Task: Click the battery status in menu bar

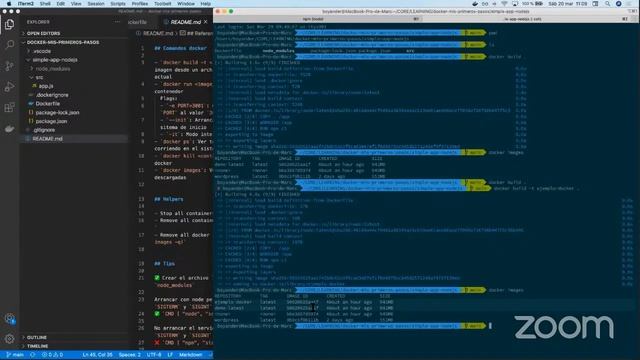Action: pos(533,4)
